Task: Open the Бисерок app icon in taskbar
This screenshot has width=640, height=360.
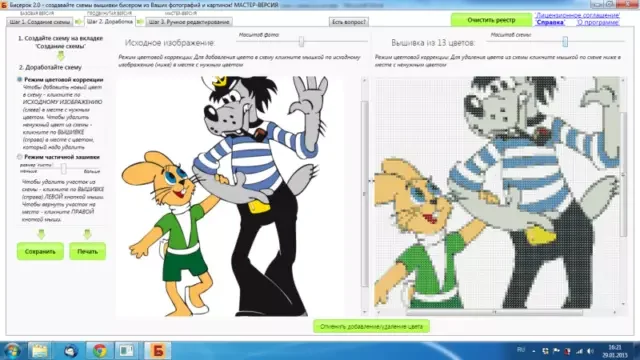Action: pos(157,351)
